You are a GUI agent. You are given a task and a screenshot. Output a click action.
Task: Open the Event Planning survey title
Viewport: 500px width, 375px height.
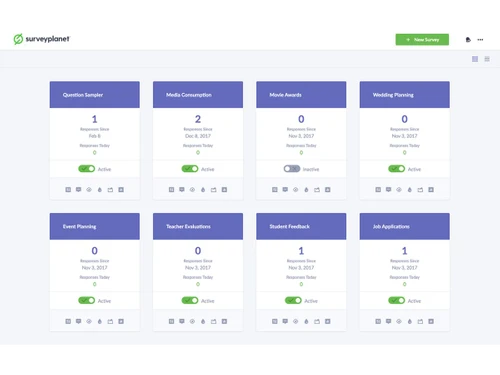79,227
